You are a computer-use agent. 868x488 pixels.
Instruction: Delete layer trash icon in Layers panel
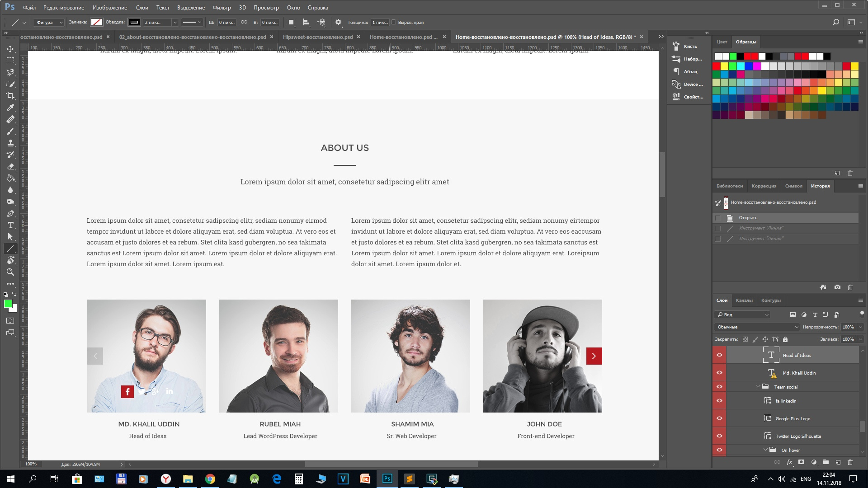coord(850,462)
